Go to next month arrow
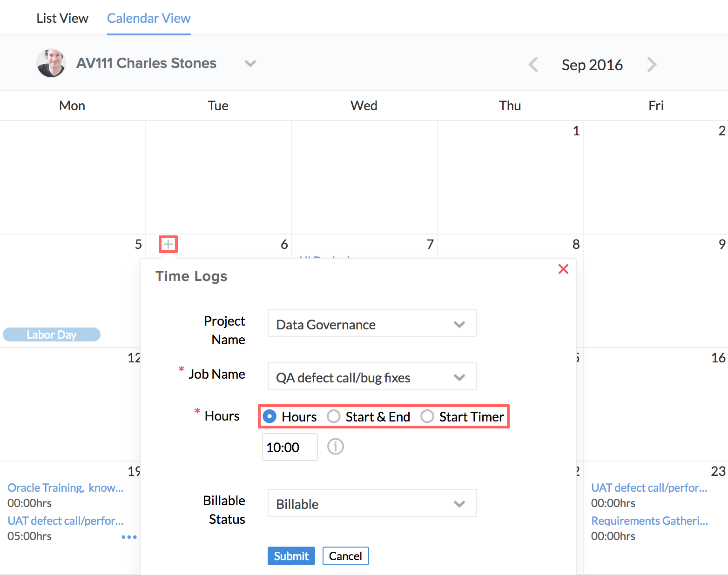 pyautogui.click(x=652, y=65)
